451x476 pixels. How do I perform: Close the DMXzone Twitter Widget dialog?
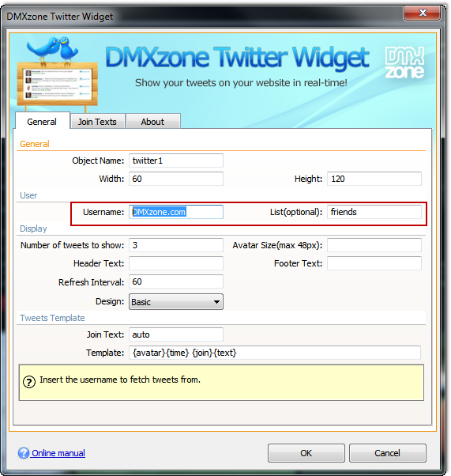click(x=422, y=13)
